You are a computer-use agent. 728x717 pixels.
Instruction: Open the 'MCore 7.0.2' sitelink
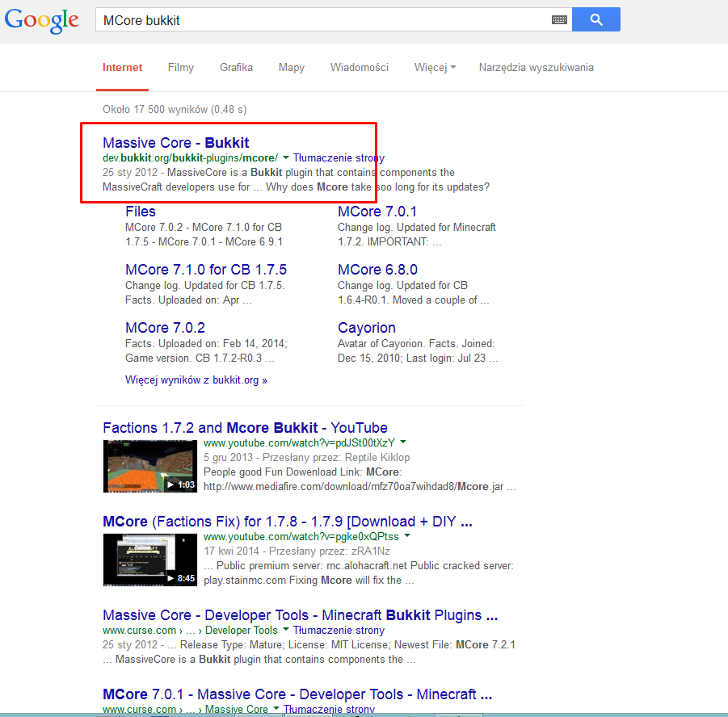click(165, 328)
